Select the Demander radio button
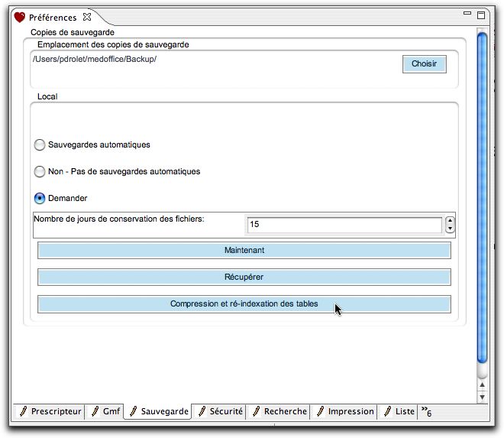 [40, 199]
